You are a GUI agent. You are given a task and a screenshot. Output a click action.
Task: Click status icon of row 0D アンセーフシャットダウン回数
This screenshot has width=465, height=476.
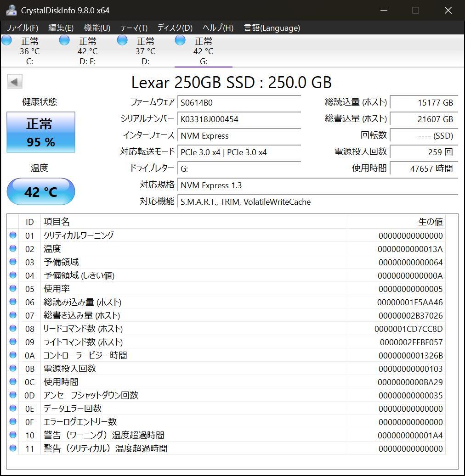pyautogui.click(x=13, y=395)
